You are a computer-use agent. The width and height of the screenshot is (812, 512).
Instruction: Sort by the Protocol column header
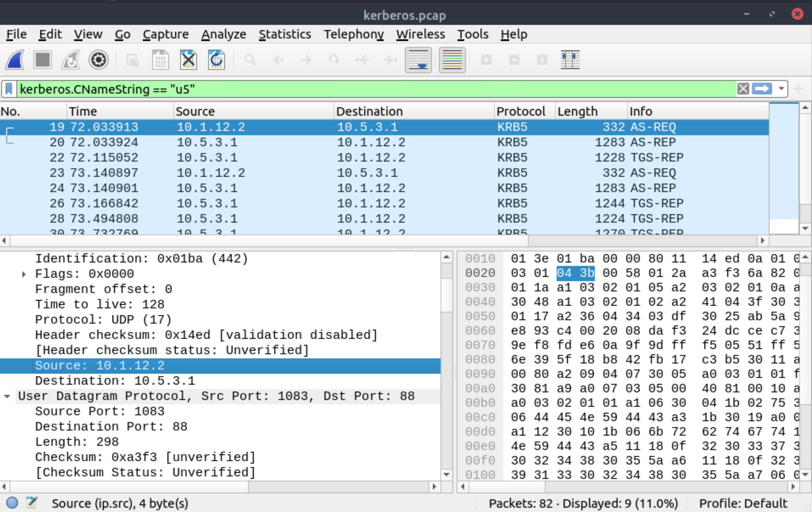(x=525, y=111)
